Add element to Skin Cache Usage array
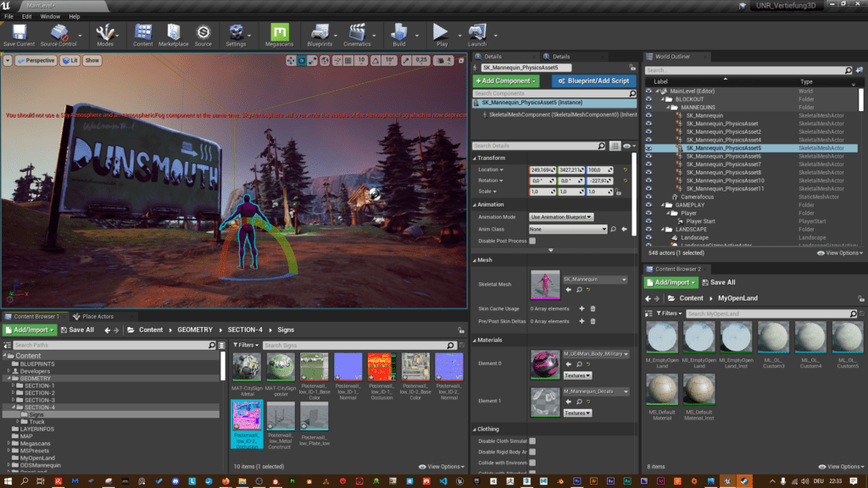The height and width of the screenshot is (488, 868). point(581,308)
